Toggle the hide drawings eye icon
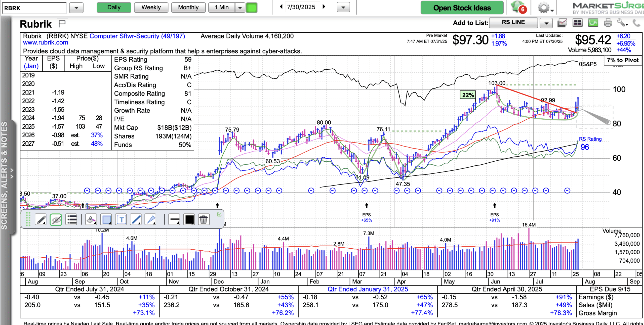The height and width of the screenshot is (325, 644). click(56, 220)
